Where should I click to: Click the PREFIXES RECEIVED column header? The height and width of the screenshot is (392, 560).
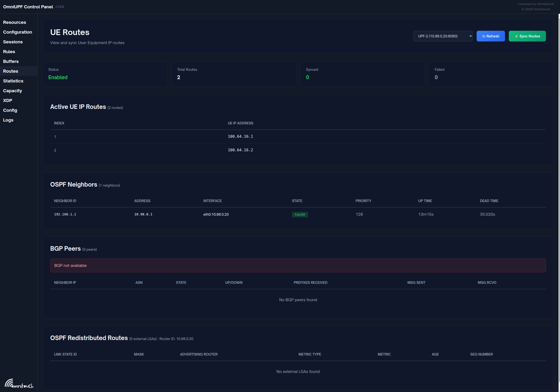click(x=310, y=282)
